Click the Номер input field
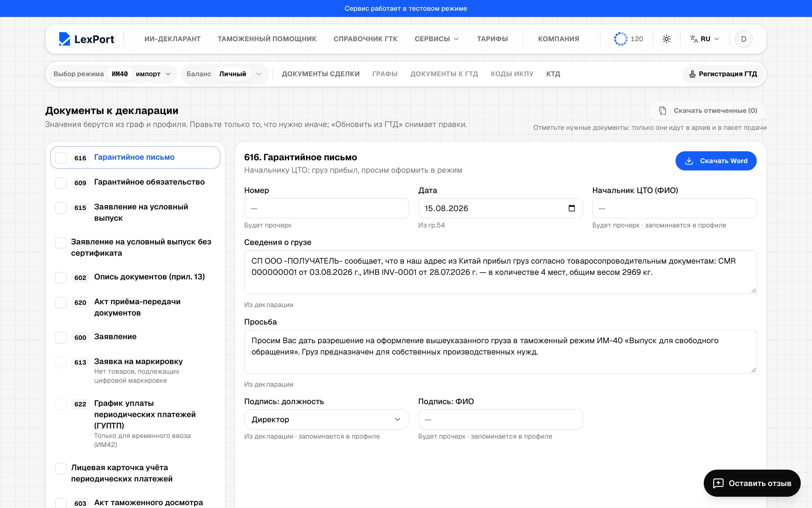 click(x=326, y=208)
